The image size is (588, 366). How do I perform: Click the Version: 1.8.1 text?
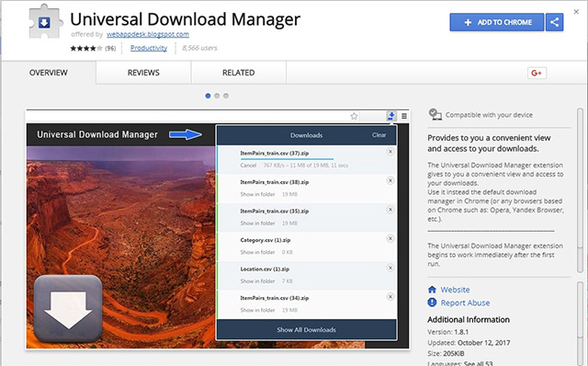pyautogui.click(x=447, y=332)
